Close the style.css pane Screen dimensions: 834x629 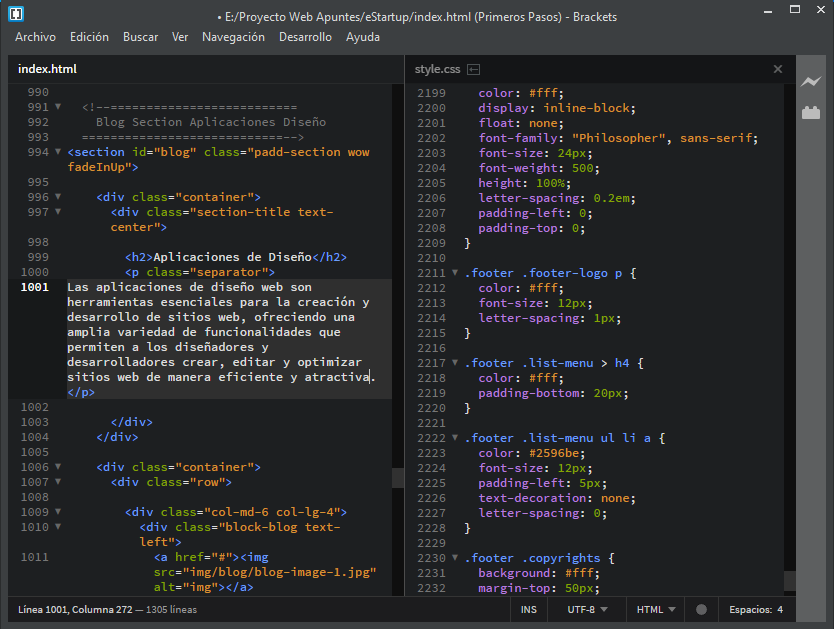[778, 69]
